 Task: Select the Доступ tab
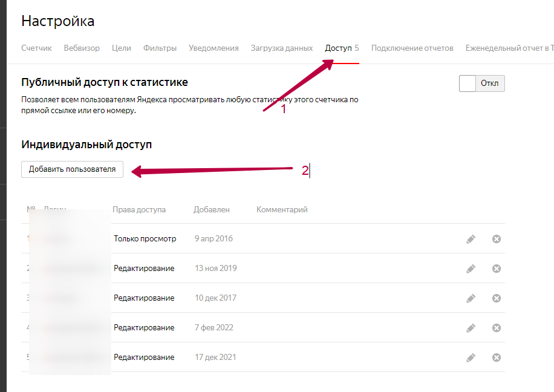342,48
